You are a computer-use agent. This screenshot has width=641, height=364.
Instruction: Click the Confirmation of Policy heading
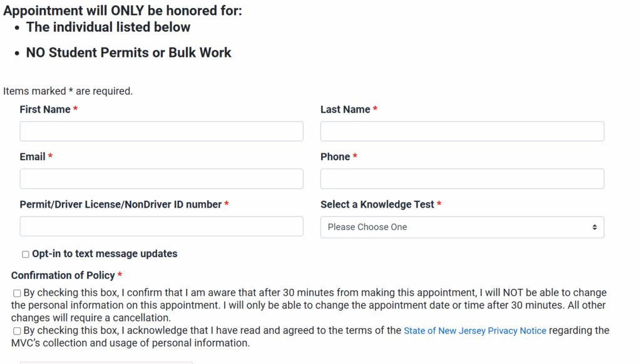point(63,275)
